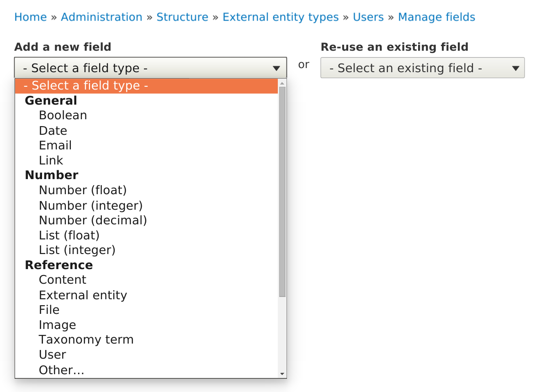This screenshot has height=392, width=541.
Task: Select External entity reference type
Action: click(83, 295)
